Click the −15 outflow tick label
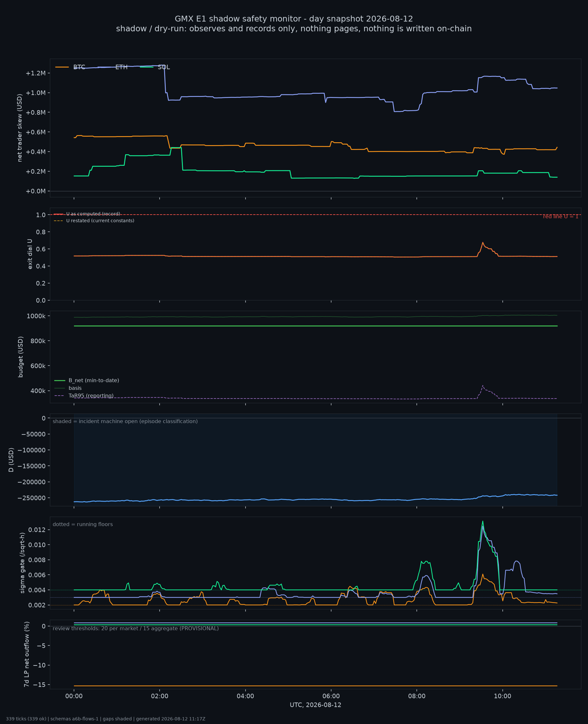This screenshot has height=724, width=588. click(x=39, y=685)
